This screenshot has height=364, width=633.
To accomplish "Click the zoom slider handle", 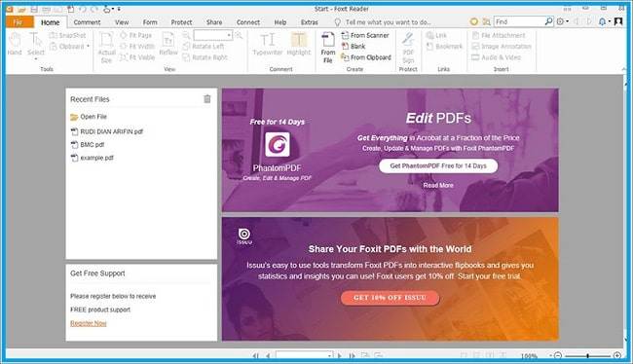I will (x=588, y=355).
